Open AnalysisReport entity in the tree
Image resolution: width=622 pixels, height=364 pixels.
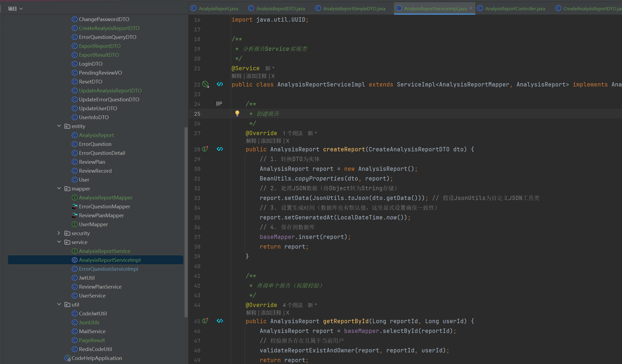tap(96, 135)
